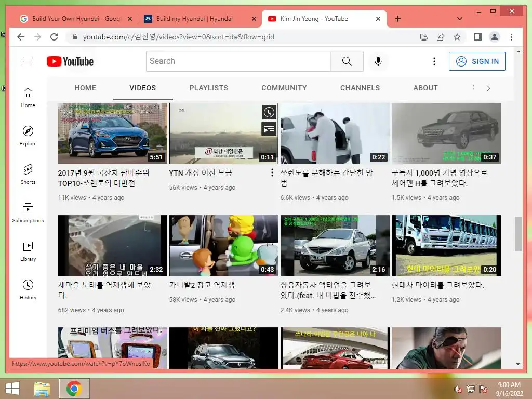Screen dimensions: 532x399
Task: Click Watch Later clock on YTN thumbnail
Action: pos(269,112)
